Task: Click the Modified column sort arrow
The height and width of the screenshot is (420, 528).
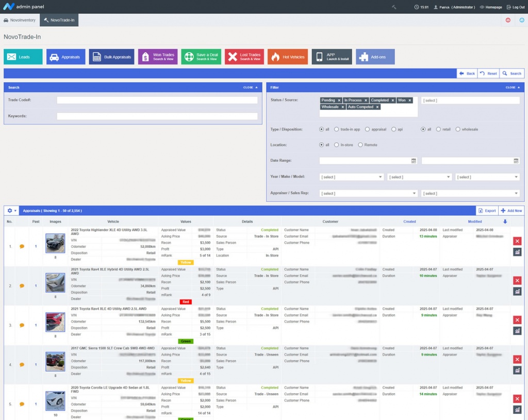Action: [x=505, y=222]
